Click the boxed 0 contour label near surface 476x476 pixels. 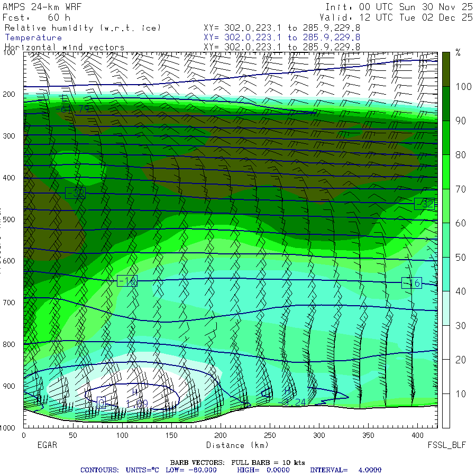[x=102, y=402]
